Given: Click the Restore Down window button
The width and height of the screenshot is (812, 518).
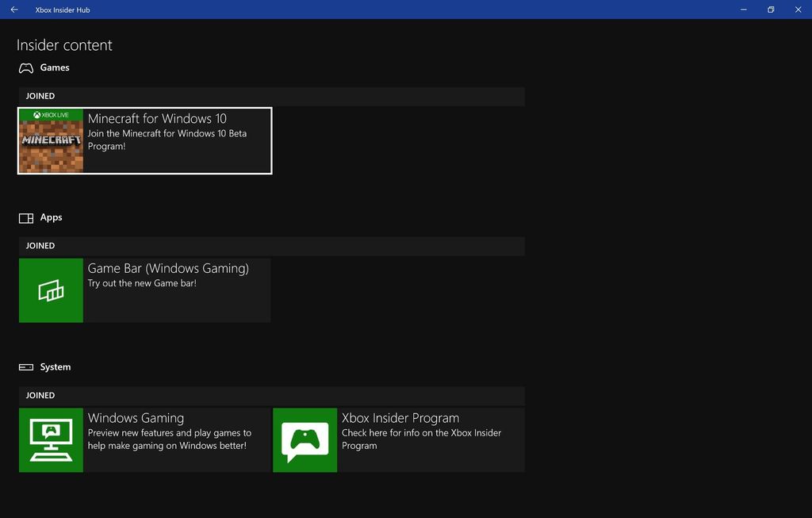Looking at the screenshot, I should (x=770, y=10).
